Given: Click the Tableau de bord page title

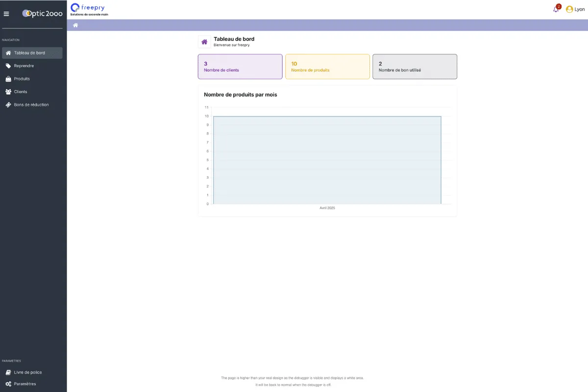Looking at the screenshot, I should 234,39.
